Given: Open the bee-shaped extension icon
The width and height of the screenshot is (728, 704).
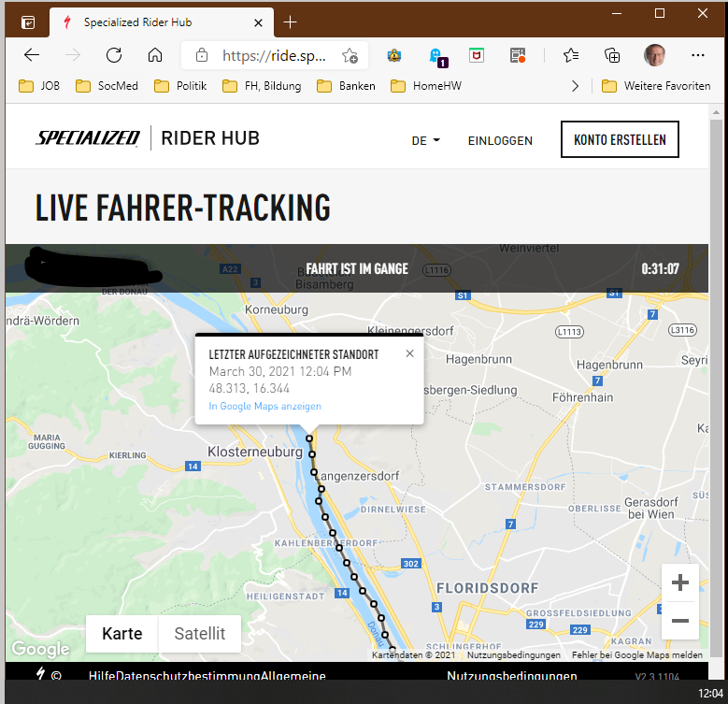Looking at the screenshot, I should [394, 56].
